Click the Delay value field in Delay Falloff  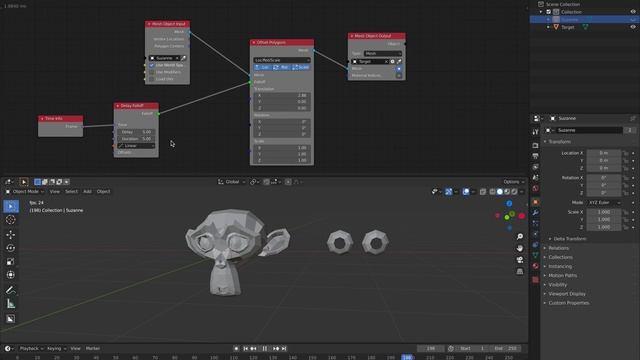click(136, 132)
